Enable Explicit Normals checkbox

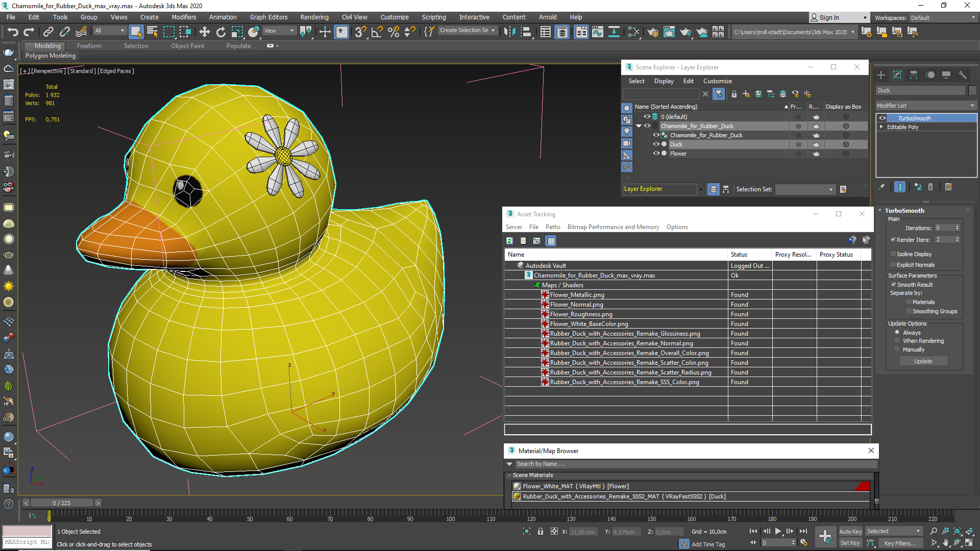(893, 265)
